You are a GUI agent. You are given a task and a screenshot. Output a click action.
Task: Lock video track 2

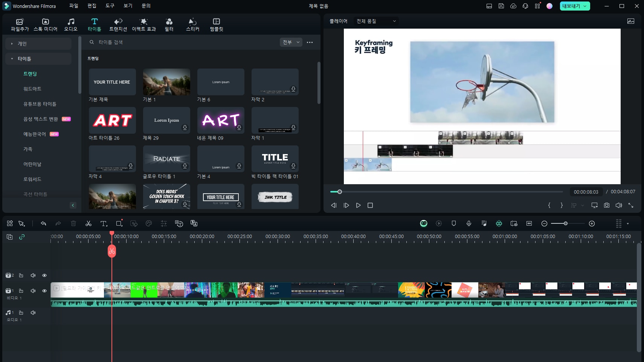point(21,275)
